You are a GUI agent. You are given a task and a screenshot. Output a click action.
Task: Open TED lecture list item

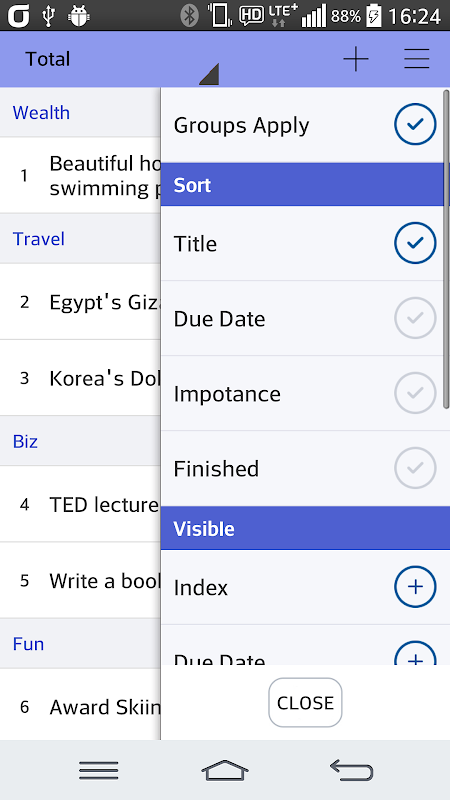click(80, 505)
